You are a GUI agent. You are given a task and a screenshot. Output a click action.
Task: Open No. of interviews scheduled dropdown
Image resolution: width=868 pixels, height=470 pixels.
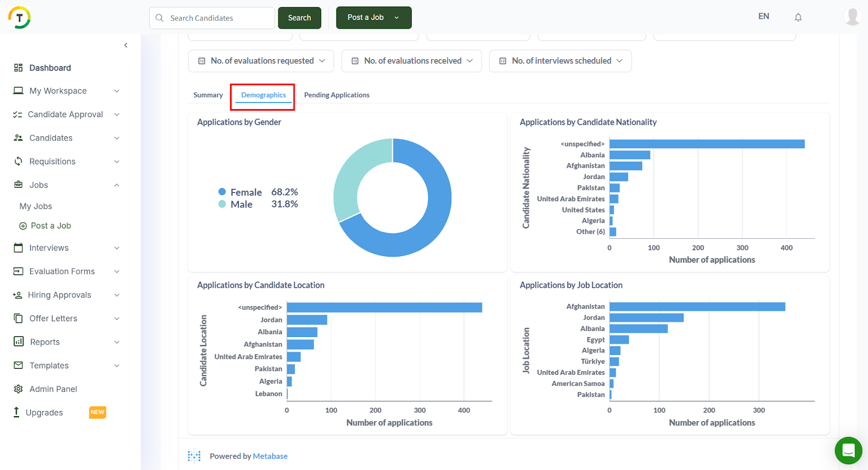tap(560, 61)
